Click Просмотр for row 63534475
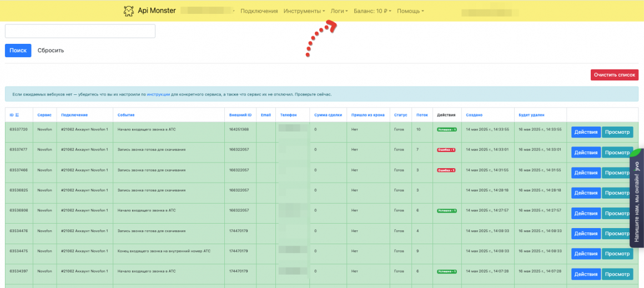Viewport: 644px width, 288px height. click(617, 254)
